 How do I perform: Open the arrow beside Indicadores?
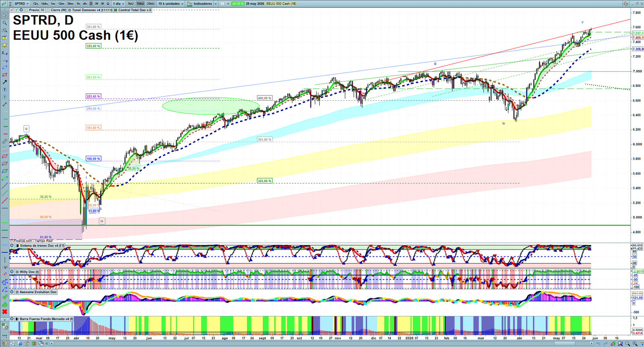point(216,4)
